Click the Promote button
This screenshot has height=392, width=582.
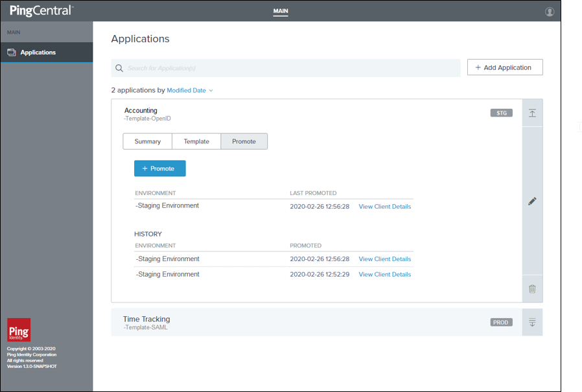tap(159, 167)
